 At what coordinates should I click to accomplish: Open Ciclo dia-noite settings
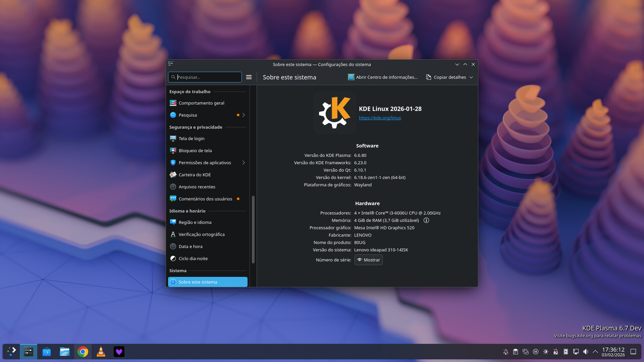point(193,258)
